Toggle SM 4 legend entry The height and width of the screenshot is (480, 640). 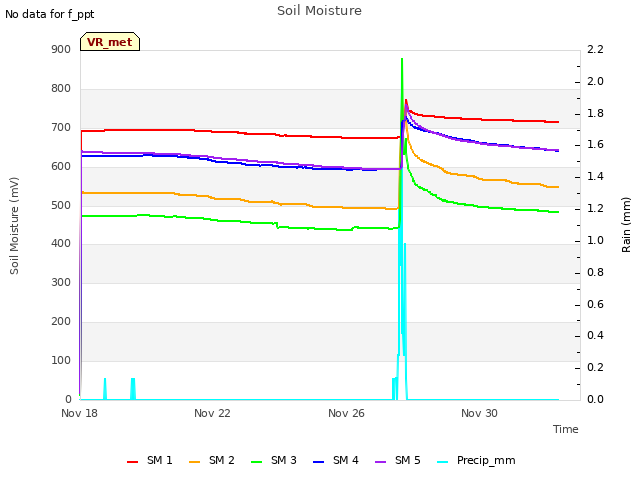point(336,461)
